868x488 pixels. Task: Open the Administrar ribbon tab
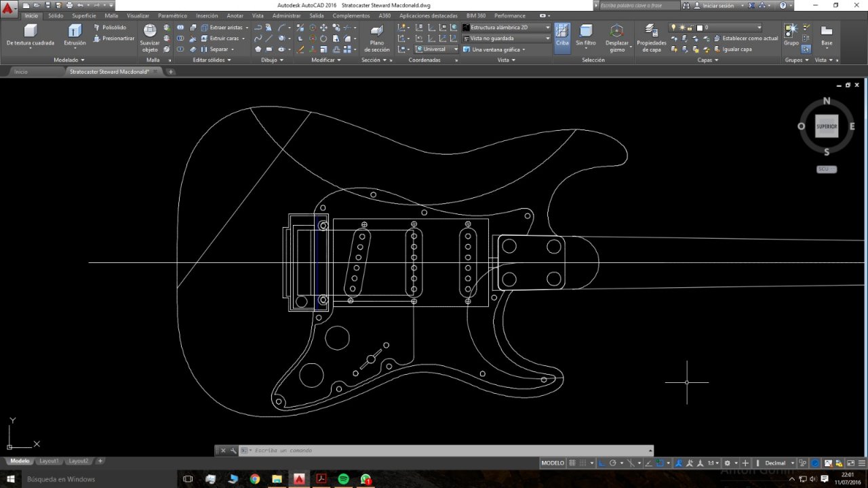pos(286,16)
